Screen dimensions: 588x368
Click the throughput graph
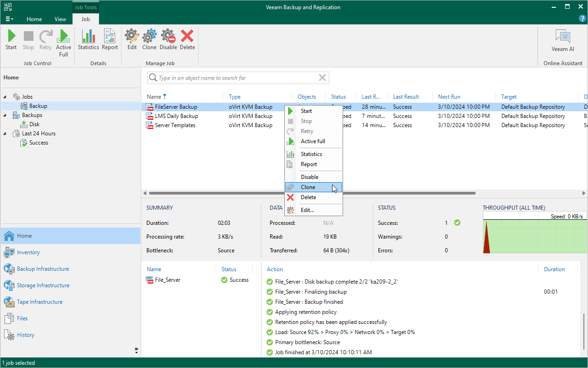[x=535, y=233]
